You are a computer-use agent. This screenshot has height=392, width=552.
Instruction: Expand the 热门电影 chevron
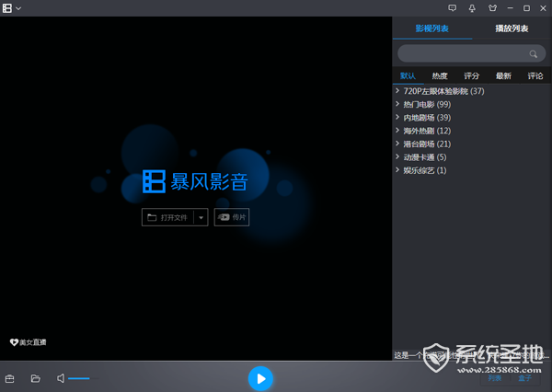point(397,104)
